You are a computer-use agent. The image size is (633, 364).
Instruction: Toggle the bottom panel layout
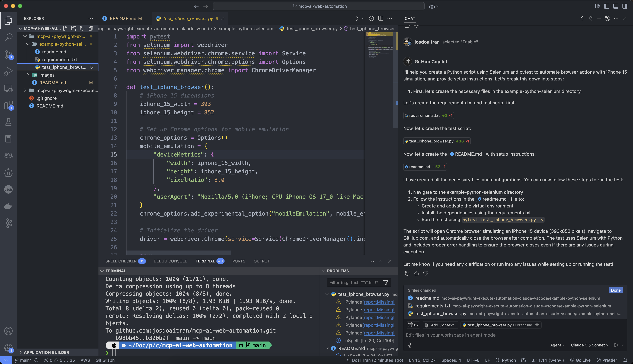(616, 6)
